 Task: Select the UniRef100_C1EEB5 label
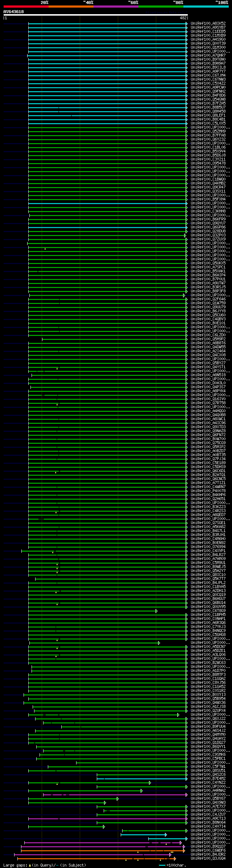[x=208, y=32]
